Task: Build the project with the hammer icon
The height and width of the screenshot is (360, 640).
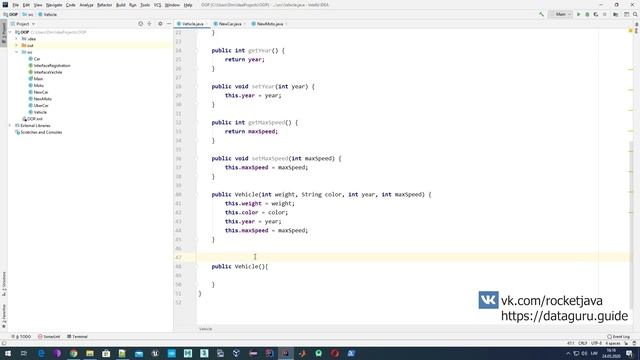Action: tap(542, 14)
